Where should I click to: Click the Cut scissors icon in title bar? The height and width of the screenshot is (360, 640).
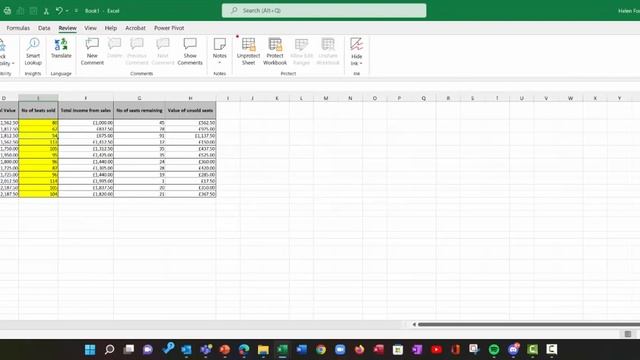pos(46,11)
